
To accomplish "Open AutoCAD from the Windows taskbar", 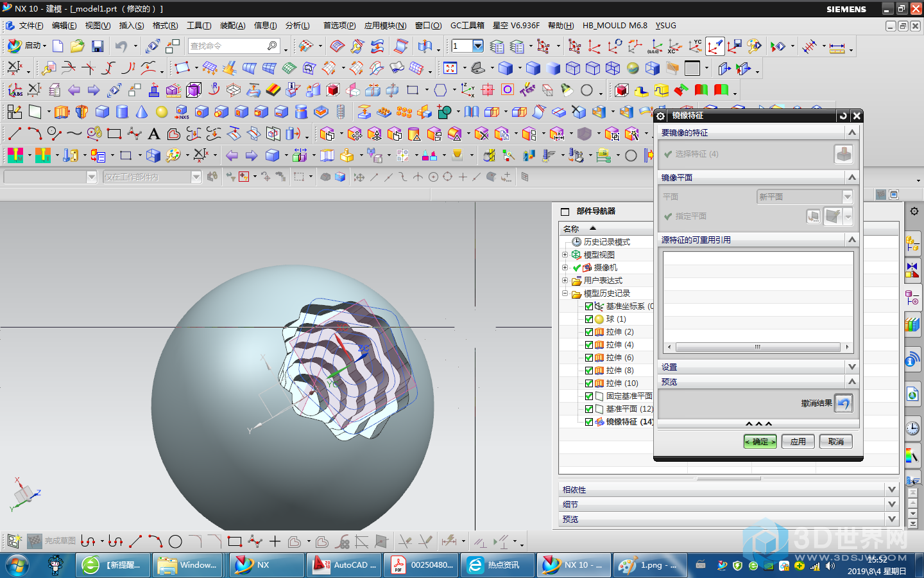I will pos(343,565).
